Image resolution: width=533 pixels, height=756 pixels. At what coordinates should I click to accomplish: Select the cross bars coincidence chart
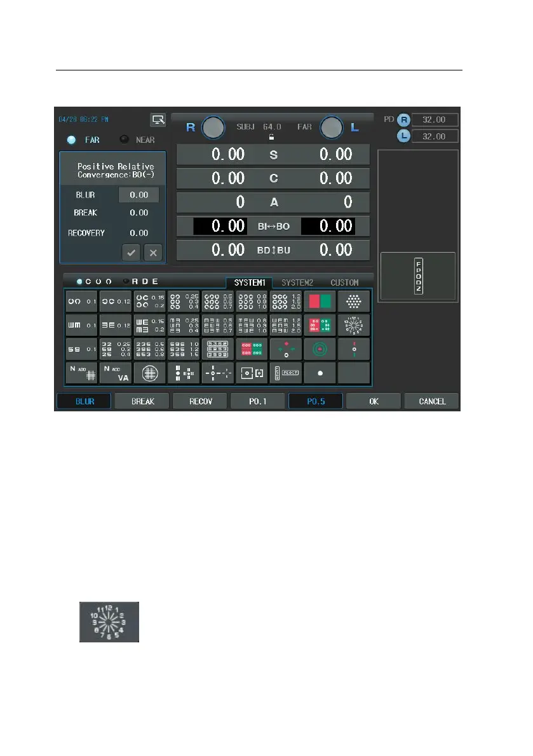[184, 373]
